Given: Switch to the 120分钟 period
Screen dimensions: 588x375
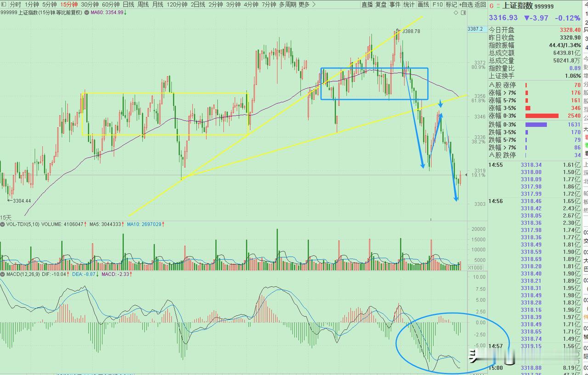Looking at the screenshot, I should tap(177, 5).
